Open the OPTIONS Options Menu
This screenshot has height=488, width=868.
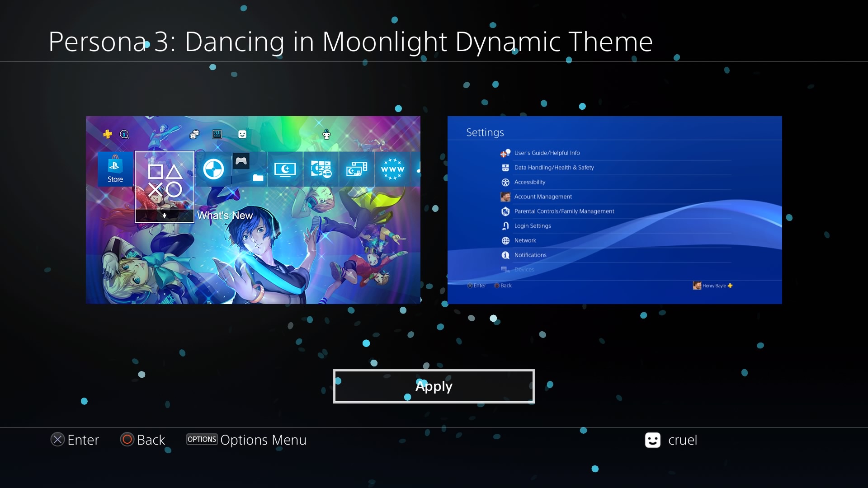pos(246,440)
